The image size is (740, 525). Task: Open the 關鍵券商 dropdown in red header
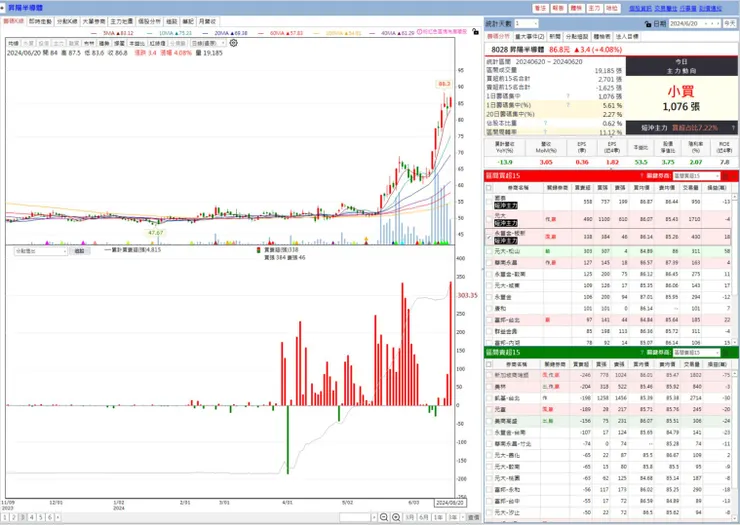(x=697, y=176)
